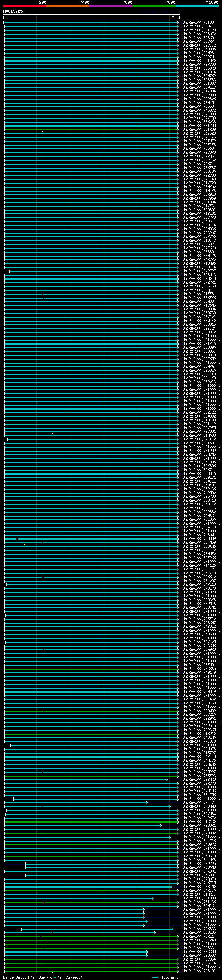Screen dimensions: 222x980
Task: Select the UniRef100_Q8IJC6 label
Action: 199,902
